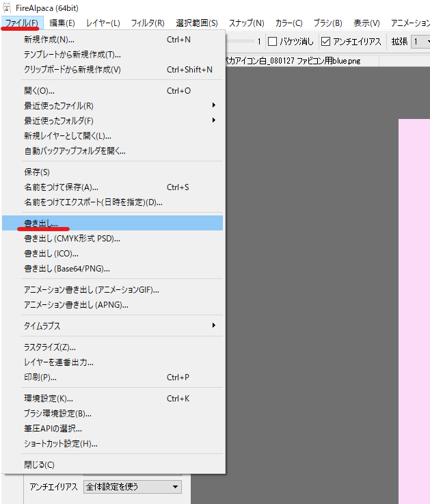Viewport: 430px width, 504px height.
Task: Choose 印刷(P)... menu entry
Action: pos(112,377)
